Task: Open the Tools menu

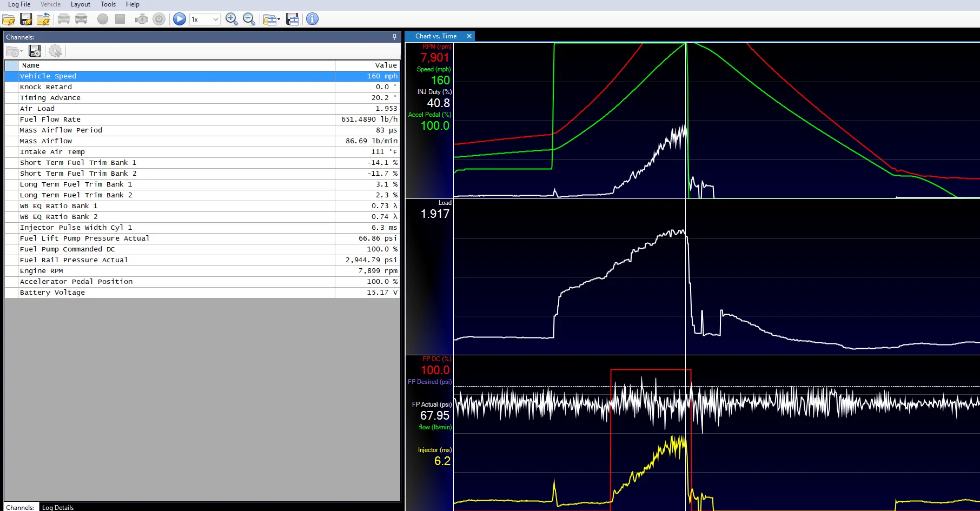Action: click(108, 4)
